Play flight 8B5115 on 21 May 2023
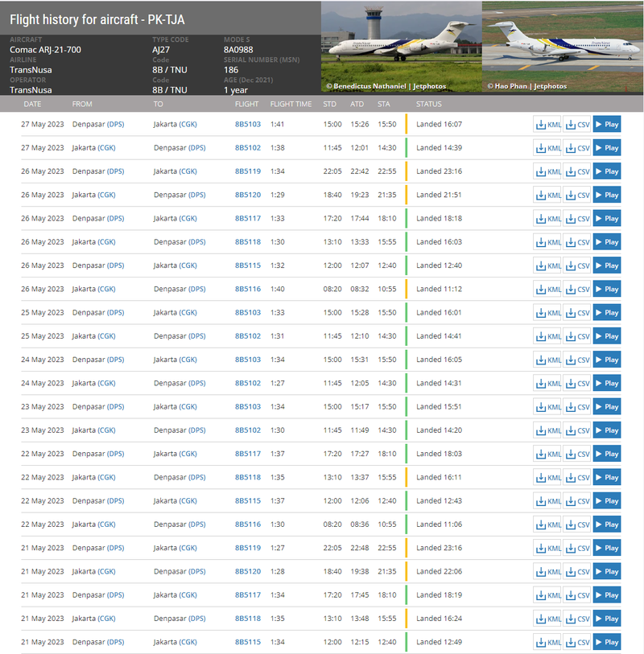Image resolution: width=644 pixels, height=654 pixels. tap(607, 642)
